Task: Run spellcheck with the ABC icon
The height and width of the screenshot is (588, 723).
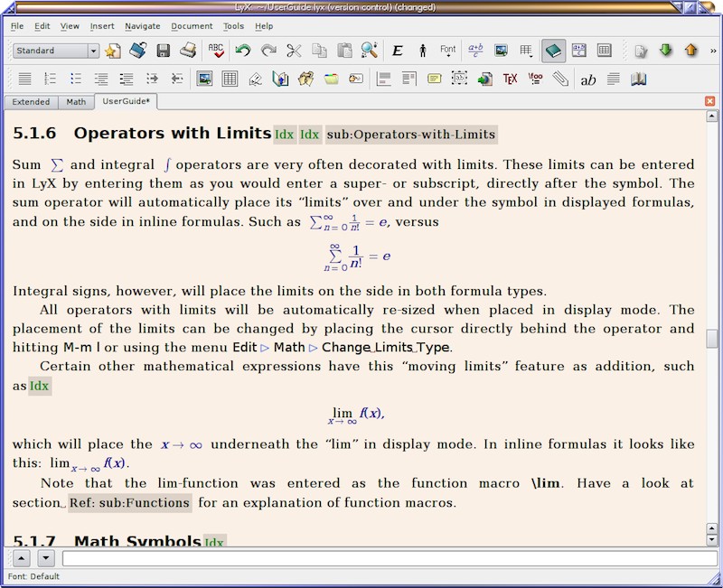Action: [x=216, y=51]
